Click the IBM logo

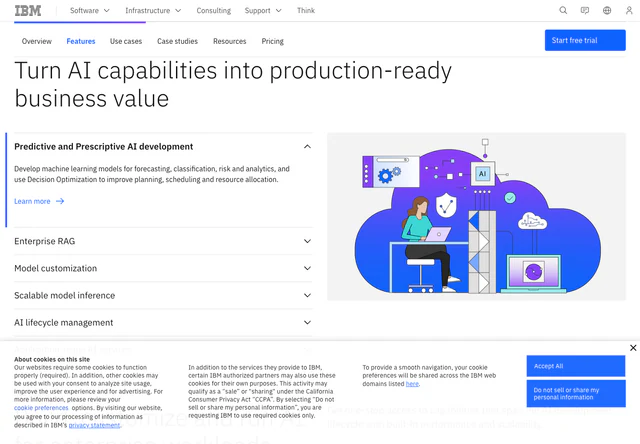pyautogui.click(x=28, y=11)
